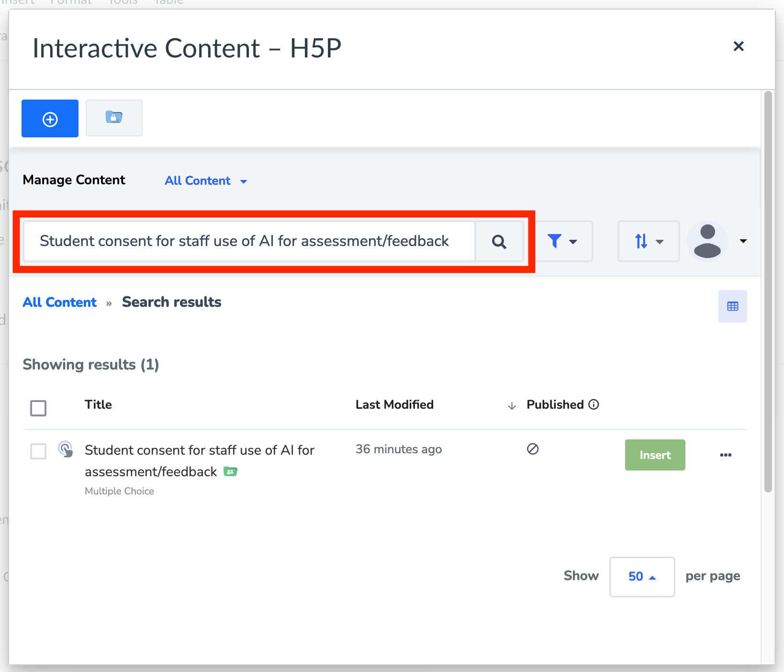Click the dialog vertical scrollbar
784x672 pixels.
tap(768, 291)
